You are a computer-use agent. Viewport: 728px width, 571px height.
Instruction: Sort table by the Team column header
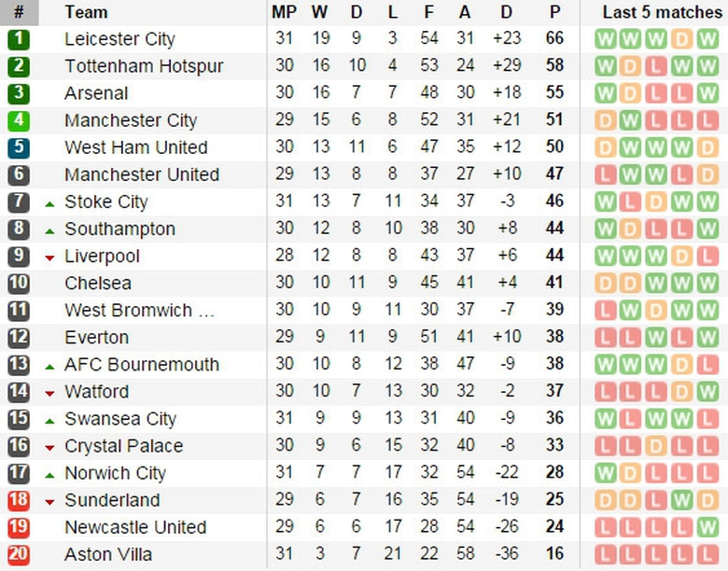86,12
